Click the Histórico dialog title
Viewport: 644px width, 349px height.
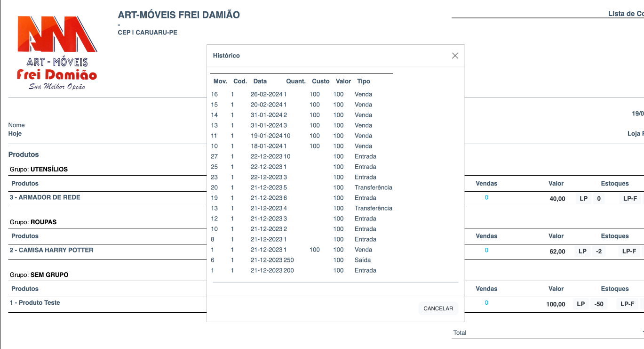226,56
